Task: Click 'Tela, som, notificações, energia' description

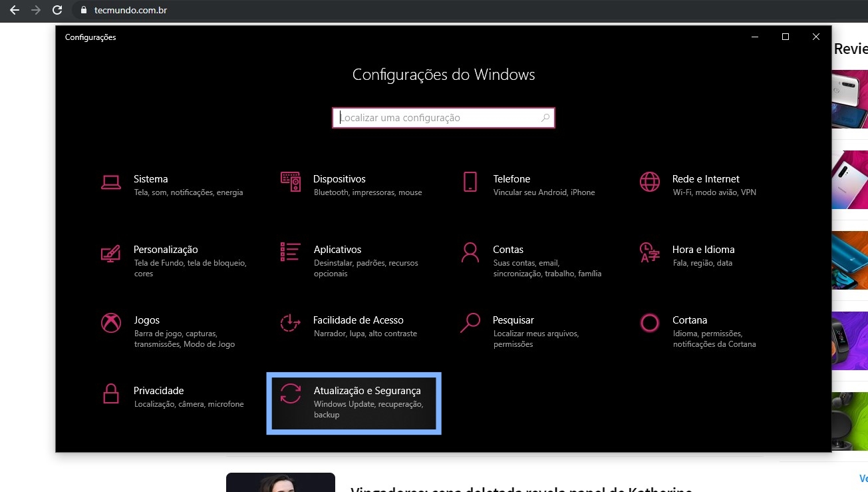Action: (189, 192)
